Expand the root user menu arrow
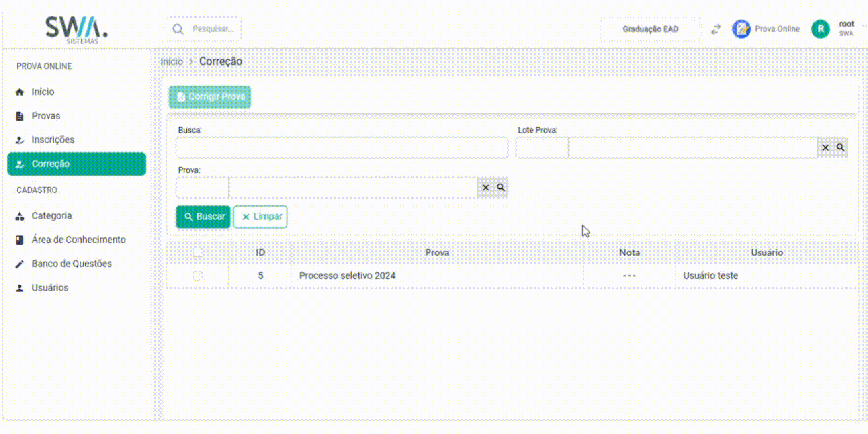The height and width of the screenshot is (434, 868). coord(864,25)
